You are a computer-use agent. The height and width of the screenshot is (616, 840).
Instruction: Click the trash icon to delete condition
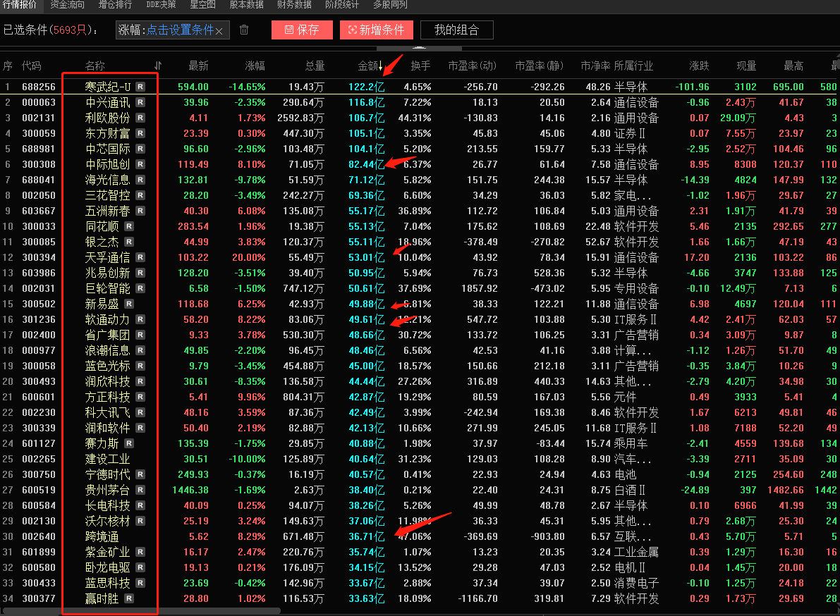click(x=244, y=30)
